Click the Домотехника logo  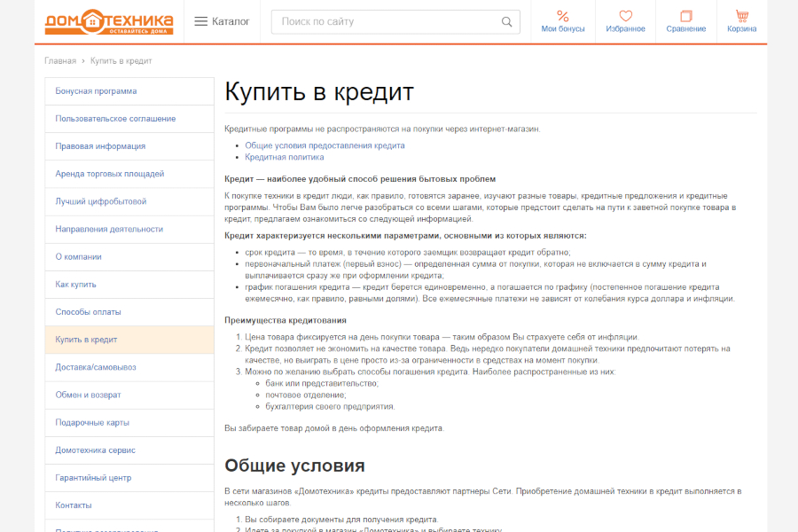point(109,21)
